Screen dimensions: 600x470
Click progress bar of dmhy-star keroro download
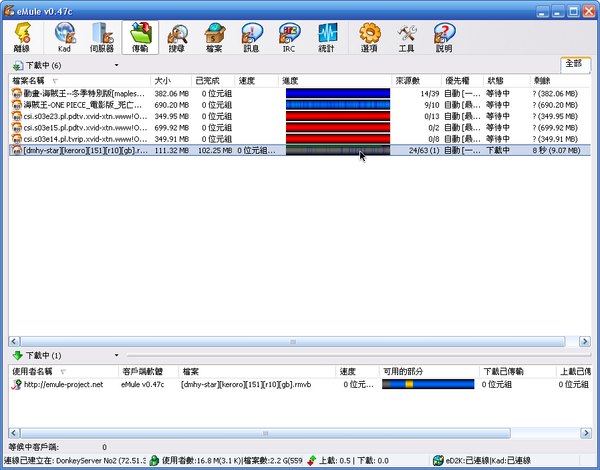point(338,150)
